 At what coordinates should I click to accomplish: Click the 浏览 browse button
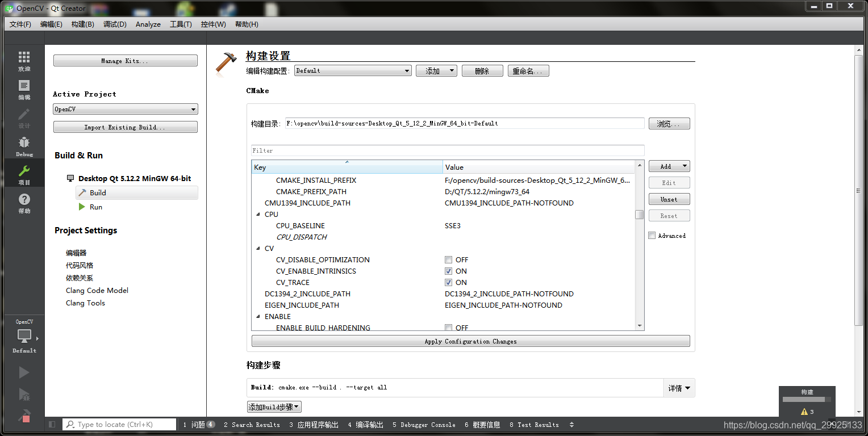(x=669, y=124)
